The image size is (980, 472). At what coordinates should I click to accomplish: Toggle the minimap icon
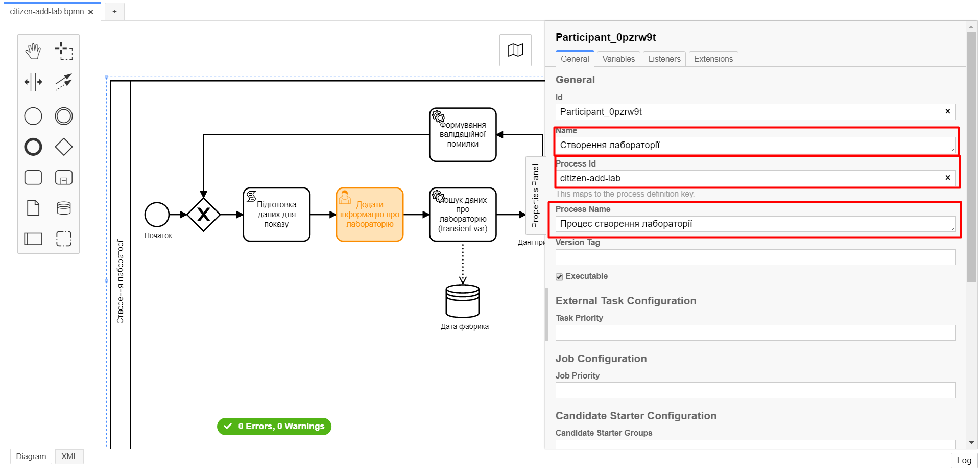[x=515, y=50]
